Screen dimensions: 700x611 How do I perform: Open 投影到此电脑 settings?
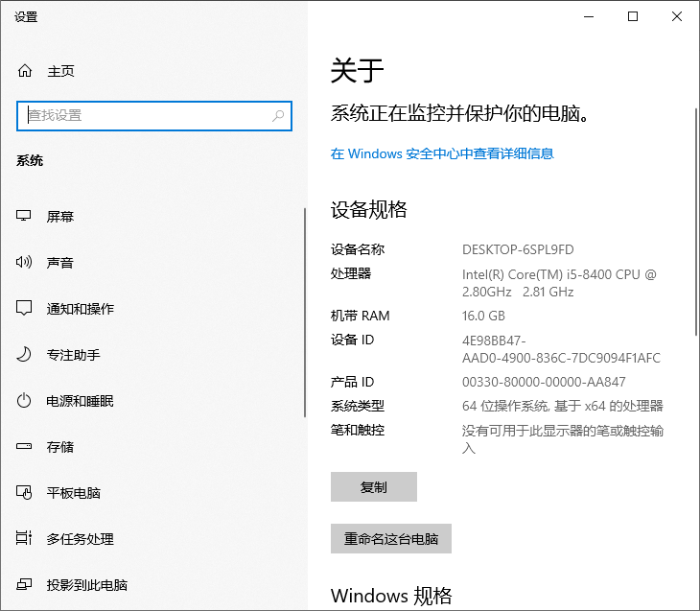point(152,585)
